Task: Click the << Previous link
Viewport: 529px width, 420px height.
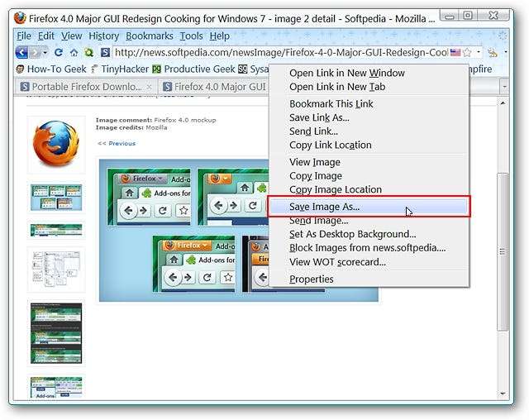Action: point(117,143)
